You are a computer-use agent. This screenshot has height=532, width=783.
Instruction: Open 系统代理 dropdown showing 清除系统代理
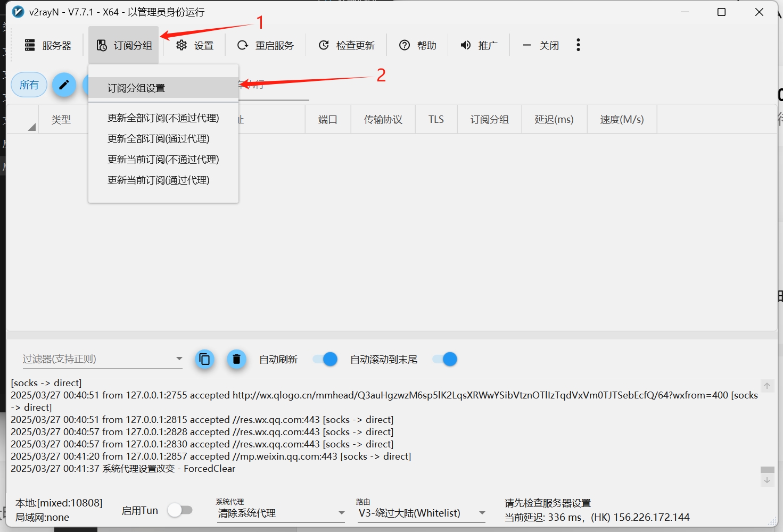tap(281, 513)
